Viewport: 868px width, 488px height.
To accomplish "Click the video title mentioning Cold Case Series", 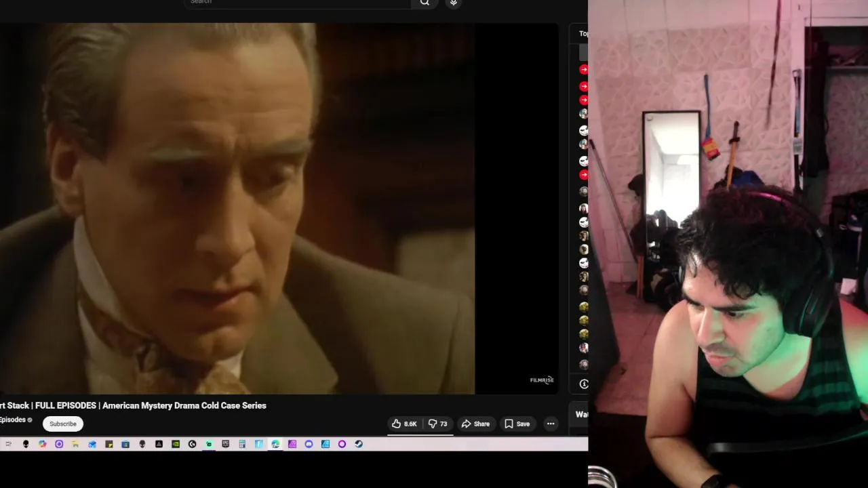I will 133,405.
